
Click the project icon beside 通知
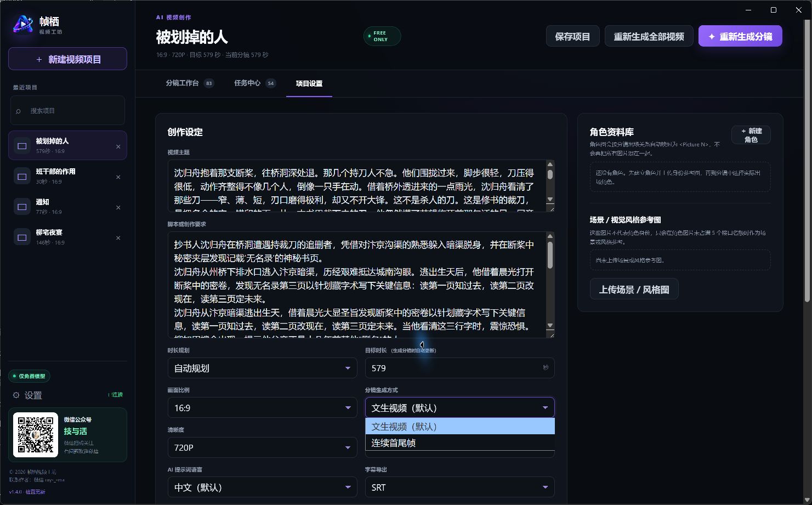(22, 207)
